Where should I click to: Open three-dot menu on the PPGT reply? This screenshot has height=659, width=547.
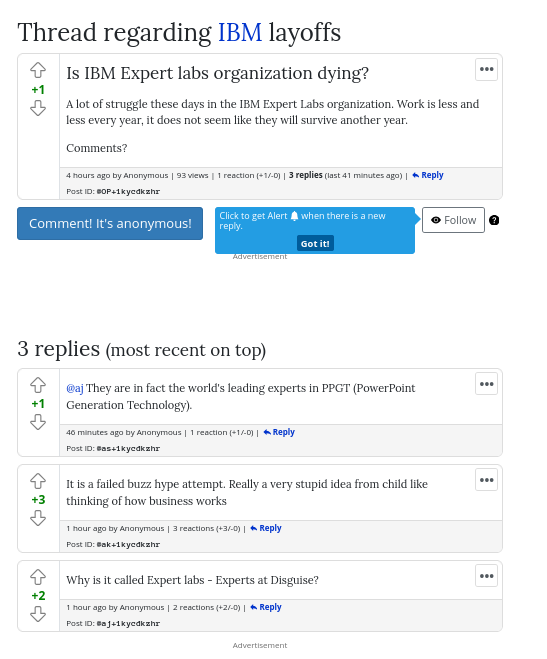[x=486, y=384]
